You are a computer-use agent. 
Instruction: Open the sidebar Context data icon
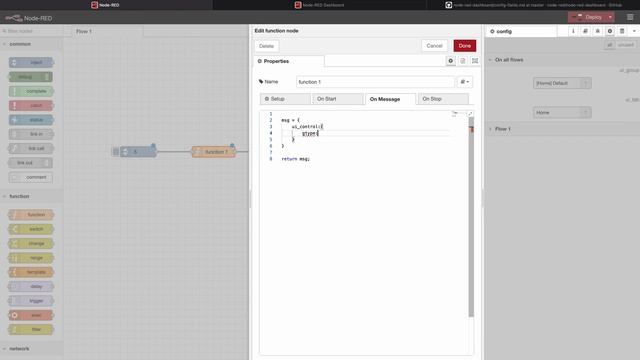click(622, 31)
